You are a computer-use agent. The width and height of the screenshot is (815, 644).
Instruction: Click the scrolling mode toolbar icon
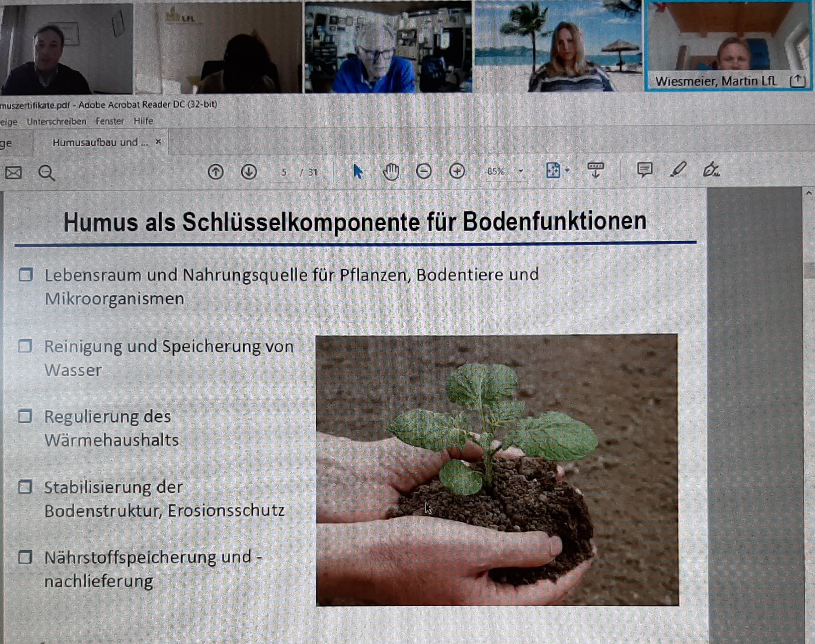(596, 170)
